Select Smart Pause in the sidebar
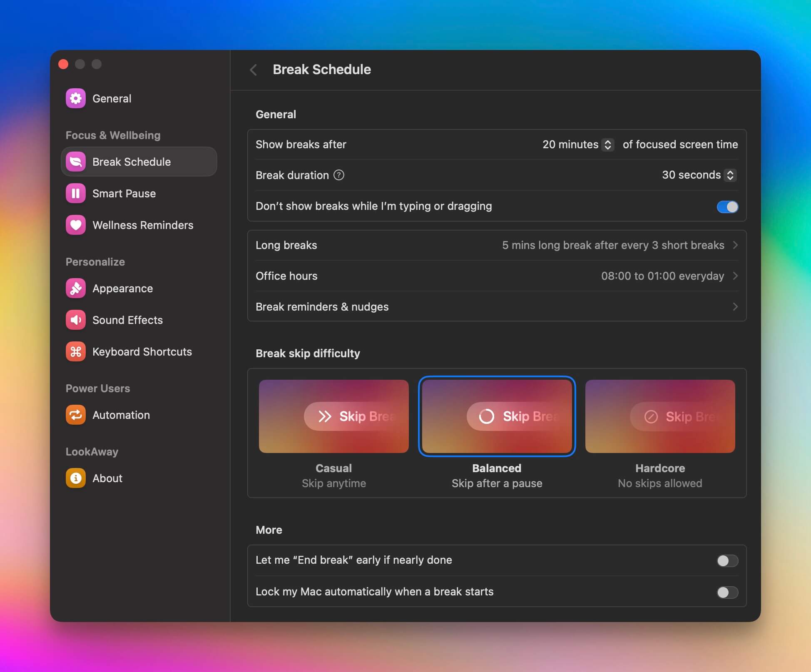811x672 pixels. (x=124, y=193)
